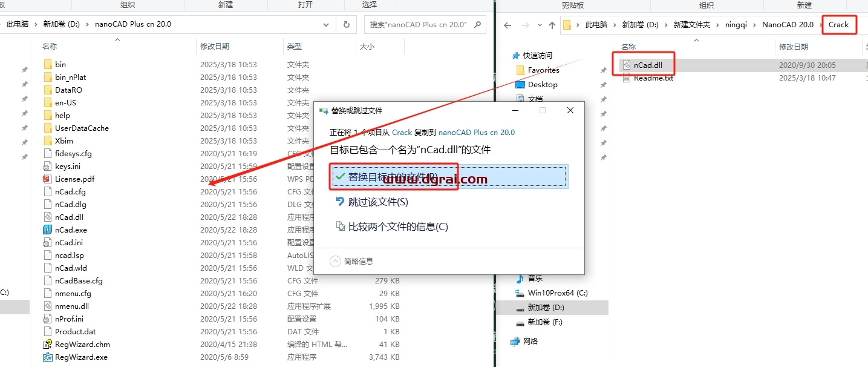Select the Xbim folder icon
The image size is (868, 367).
point(48,141)
